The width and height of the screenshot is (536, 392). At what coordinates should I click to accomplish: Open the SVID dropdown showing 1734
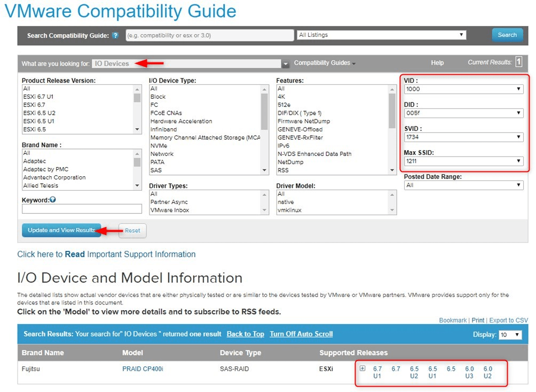(463, 137)
